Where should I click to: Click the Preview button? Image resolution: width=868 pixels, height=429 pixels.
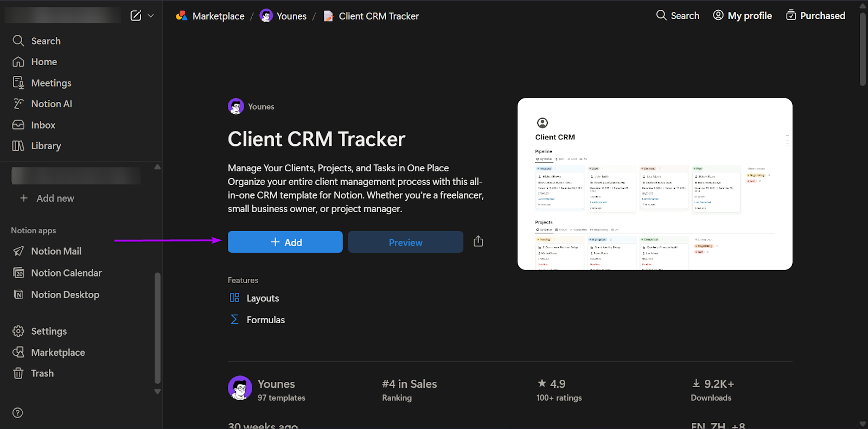(406, 242)
